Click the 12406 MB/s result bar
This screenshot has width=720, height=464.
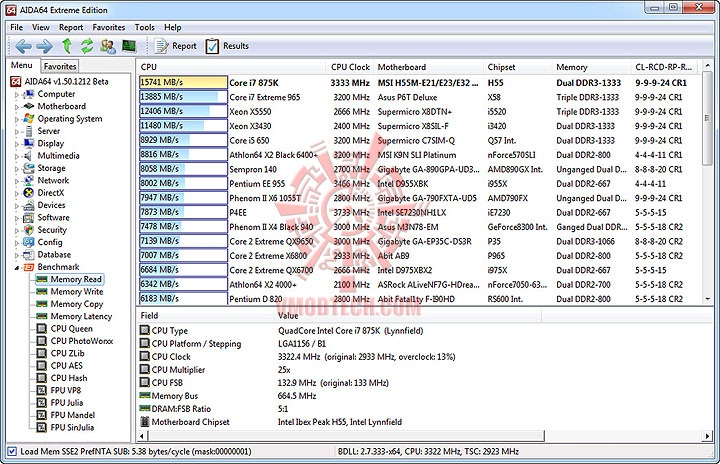pos(183,111)
